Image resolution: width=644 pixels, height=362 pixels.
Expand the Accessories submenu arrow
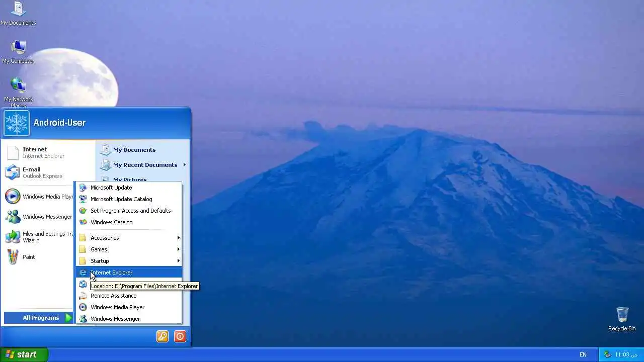178,238
